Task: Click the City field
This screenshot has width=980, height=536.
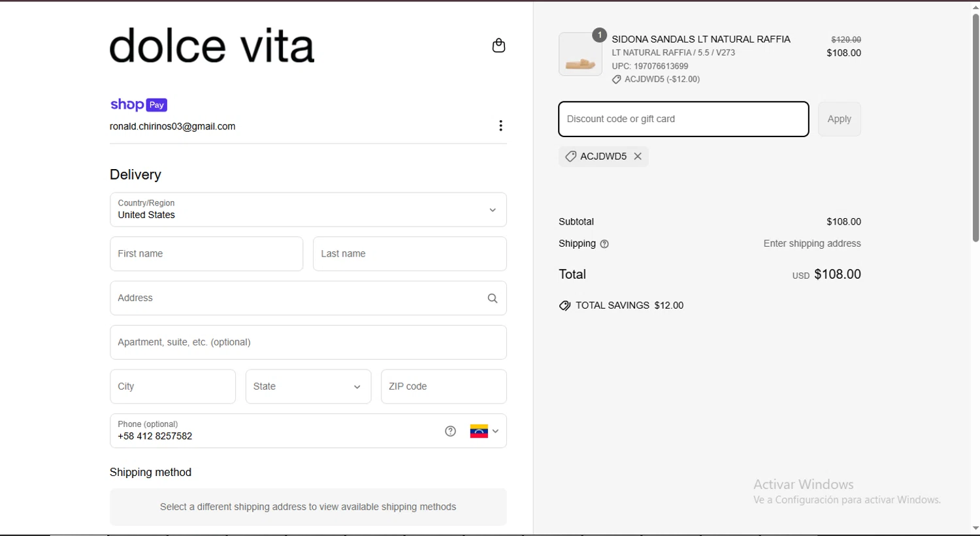Action: pos(172,386)
